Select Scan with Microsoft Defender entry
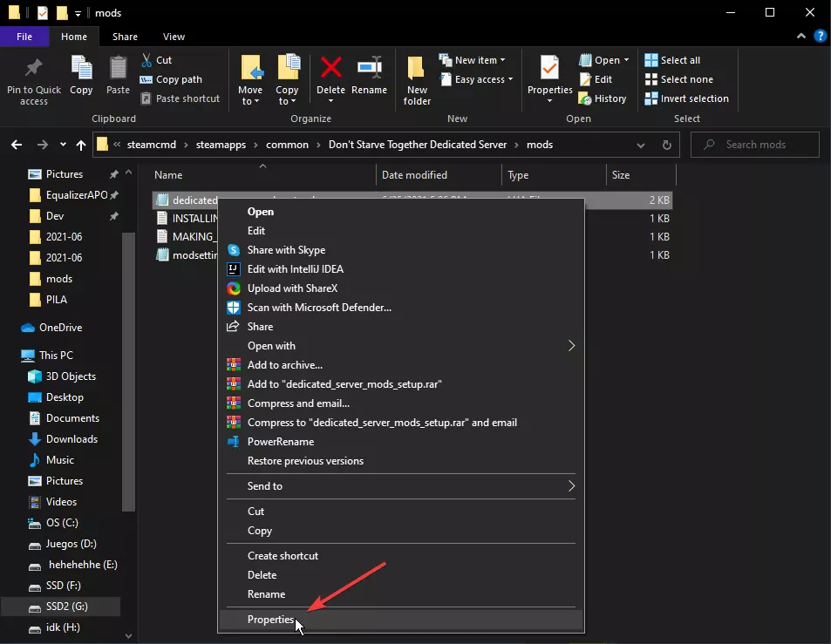Screen dimensions: 831x644 tap(319, 308)
